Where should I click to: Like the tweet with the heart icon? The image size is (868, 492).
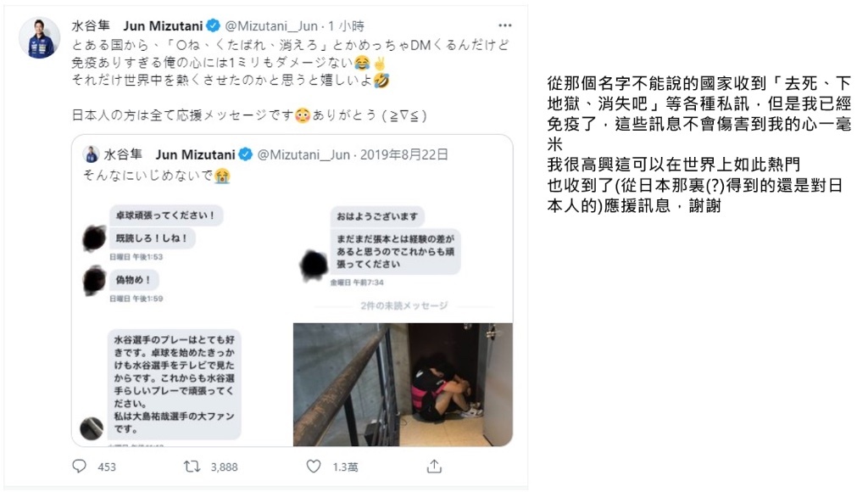(314, 467)
